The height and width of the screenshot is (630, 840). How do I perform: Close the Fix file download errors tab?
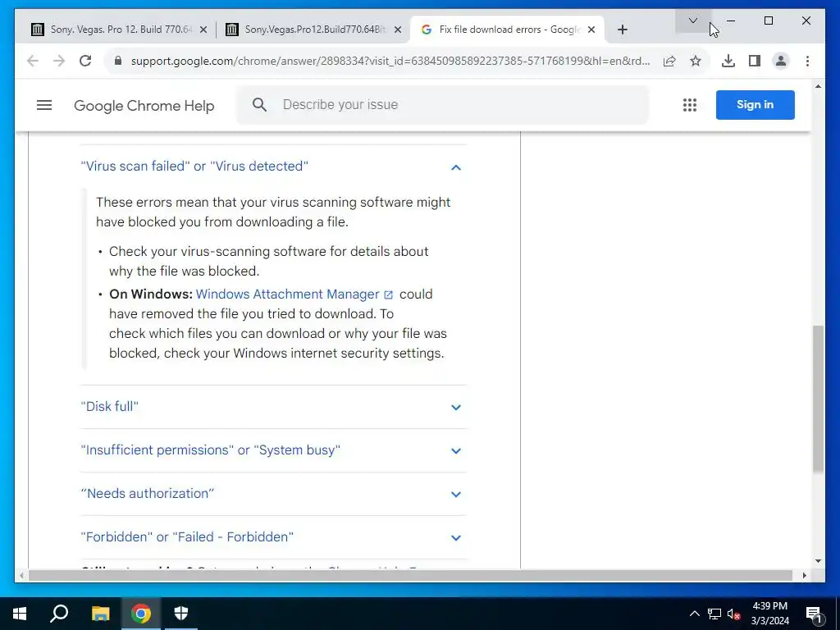(591, 30)
